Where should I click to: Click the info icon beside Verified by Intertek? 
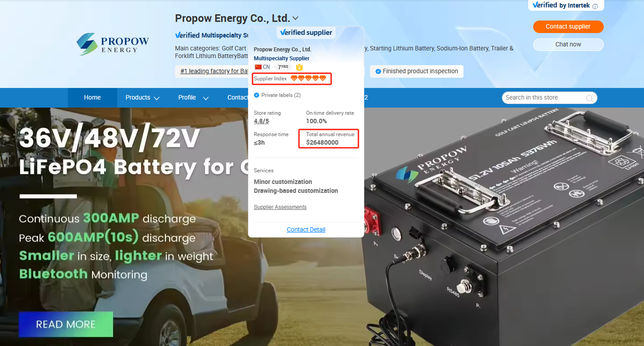point(595,6)
